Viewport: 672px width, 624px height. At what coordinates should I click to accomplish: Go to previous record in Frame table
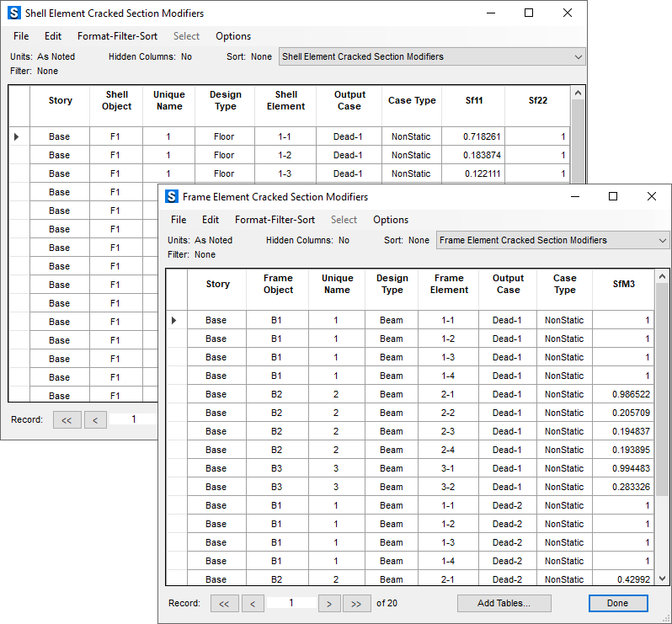253,603
